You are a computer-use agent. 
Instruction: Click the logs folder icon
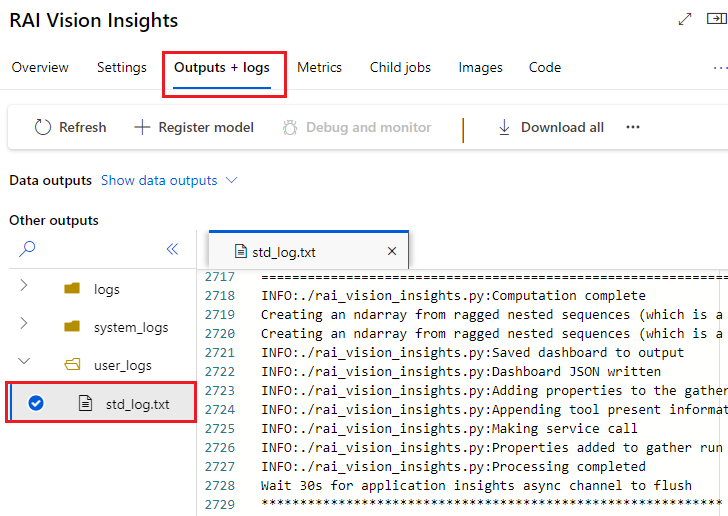(x=72, y=288)
